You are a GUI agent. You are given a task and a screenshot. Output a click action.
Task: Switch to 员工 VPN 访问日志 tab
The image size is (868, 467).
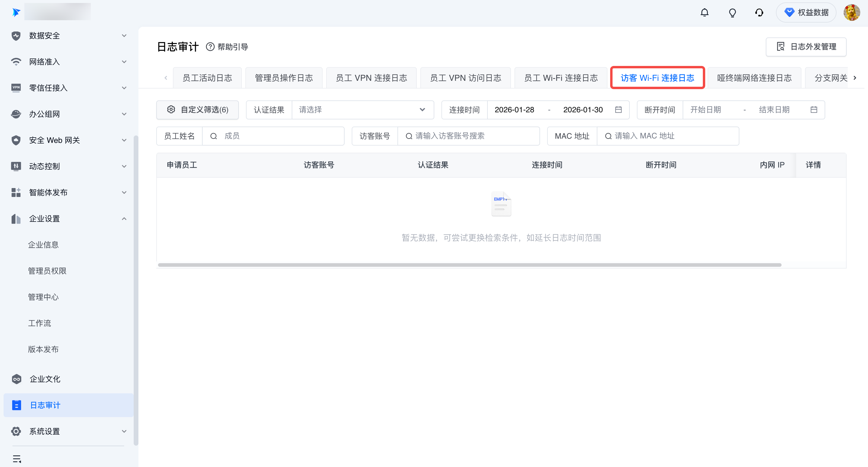tap(465, 78)
